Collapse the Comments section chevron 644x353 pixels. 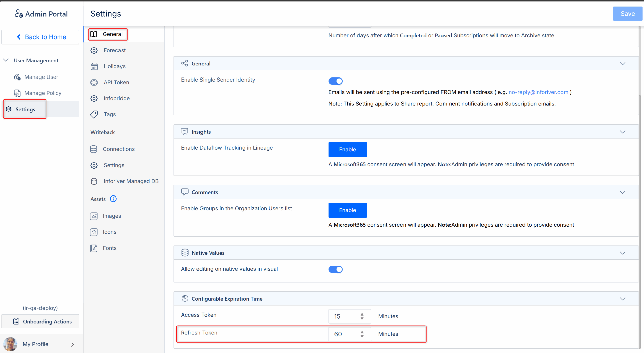[x=622, y=192]
